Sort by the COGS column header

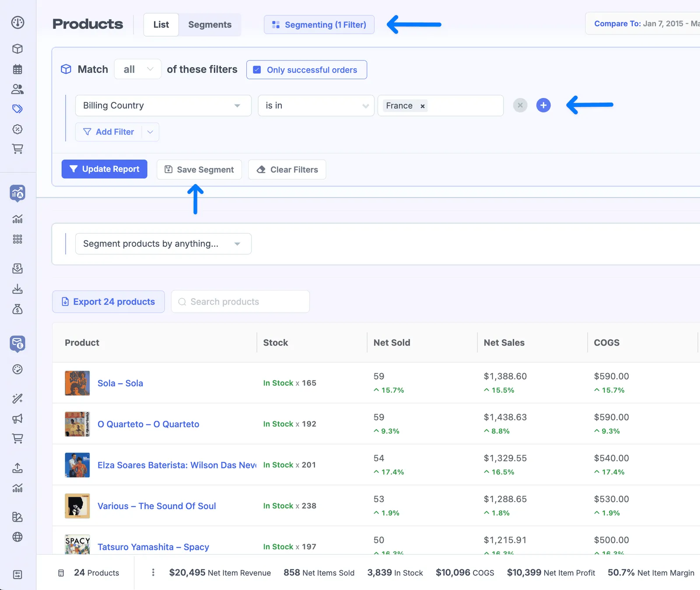[x=607, y=342]
